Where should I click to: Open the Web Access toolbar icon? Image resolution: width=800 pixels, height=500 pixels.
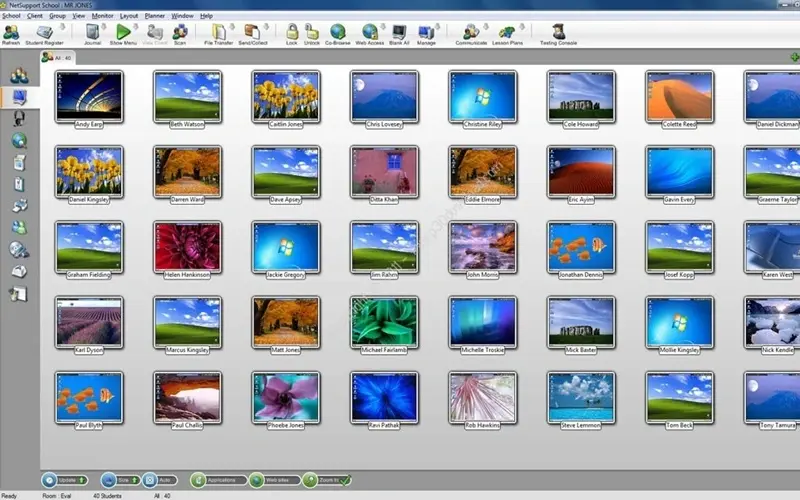[369, 32]
